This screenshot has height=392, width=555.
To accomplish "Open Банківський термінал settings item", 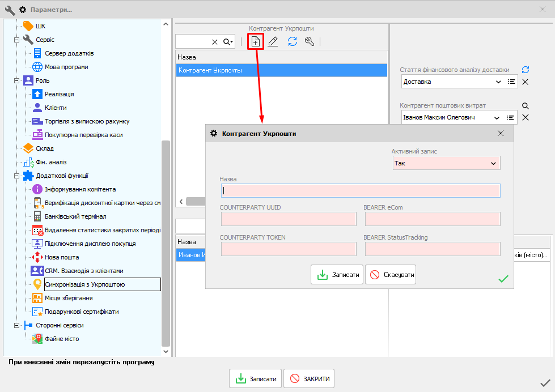I will (75, 216).
